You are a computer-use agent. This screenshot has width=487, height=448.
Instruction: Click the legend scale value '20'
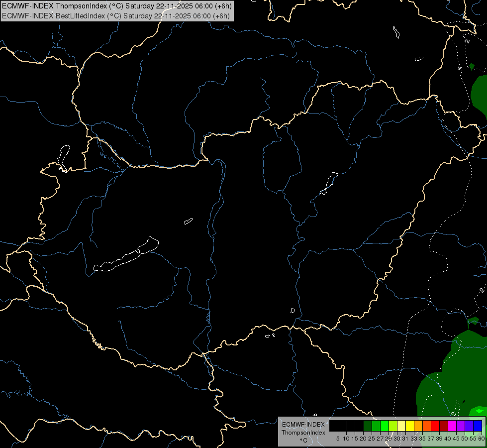(363, 439)
